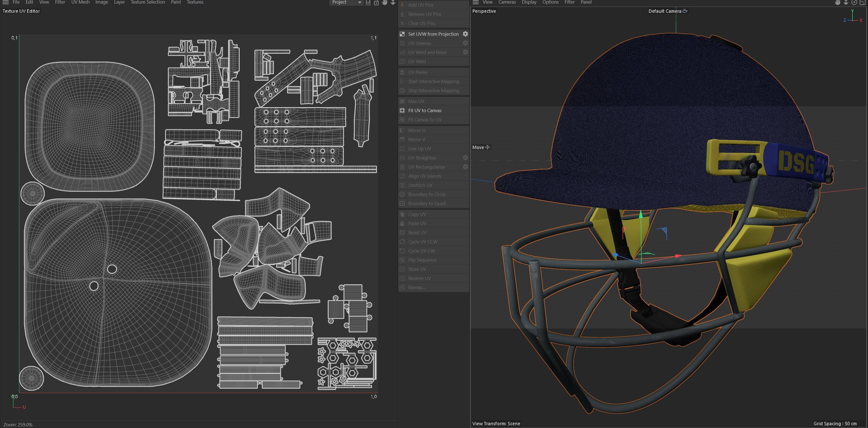Toggle the viewport layout maximize icon
The image size is (868, 428).
point(862,2)
